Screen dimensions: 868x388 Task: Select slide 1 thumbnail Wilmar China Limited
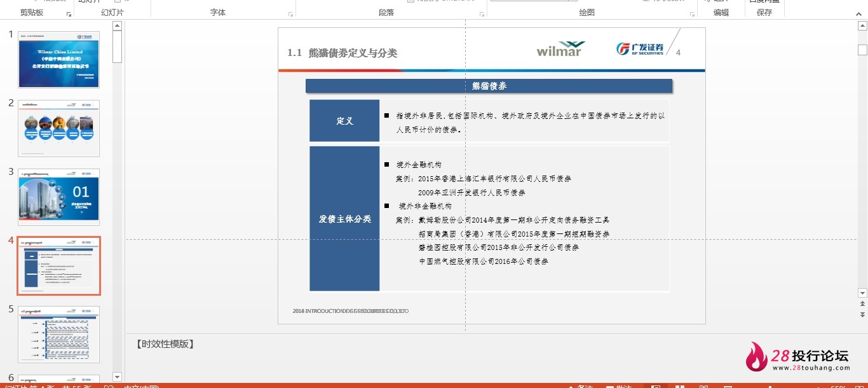pos(59,59)
